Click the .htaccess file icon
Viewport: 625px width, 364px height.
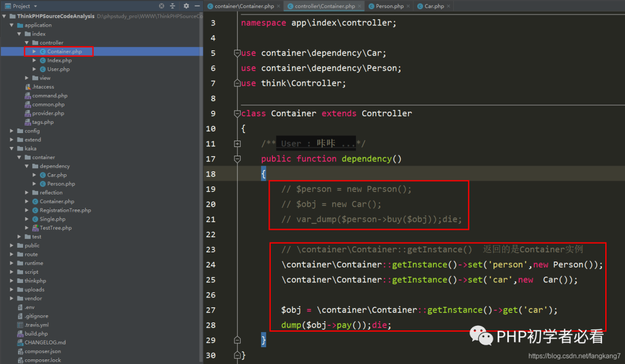point(28,87)
